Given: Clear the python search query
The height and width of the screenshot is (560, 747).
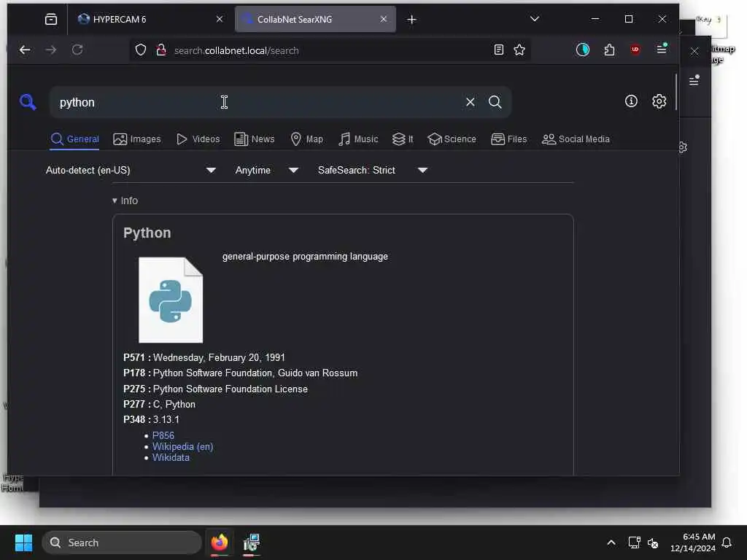Looking at the screenshot, I should click(470, 102).
